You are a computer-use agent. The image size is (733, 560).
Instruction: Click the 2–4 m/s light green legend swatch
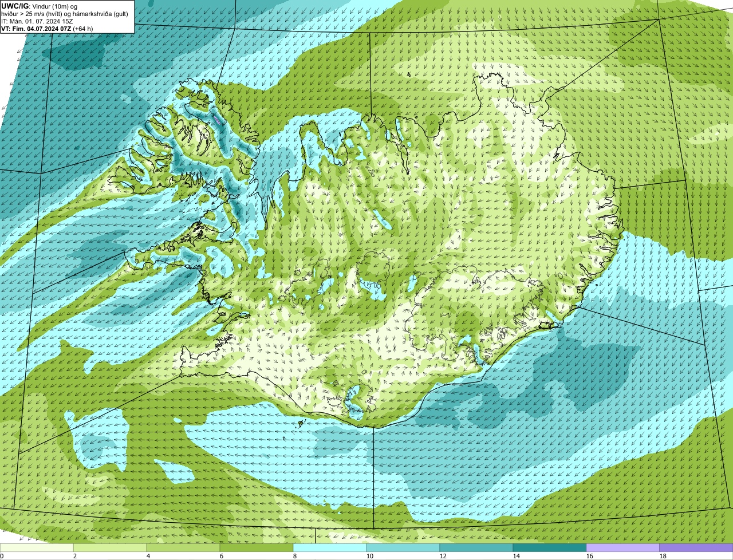tap(111, 548)
